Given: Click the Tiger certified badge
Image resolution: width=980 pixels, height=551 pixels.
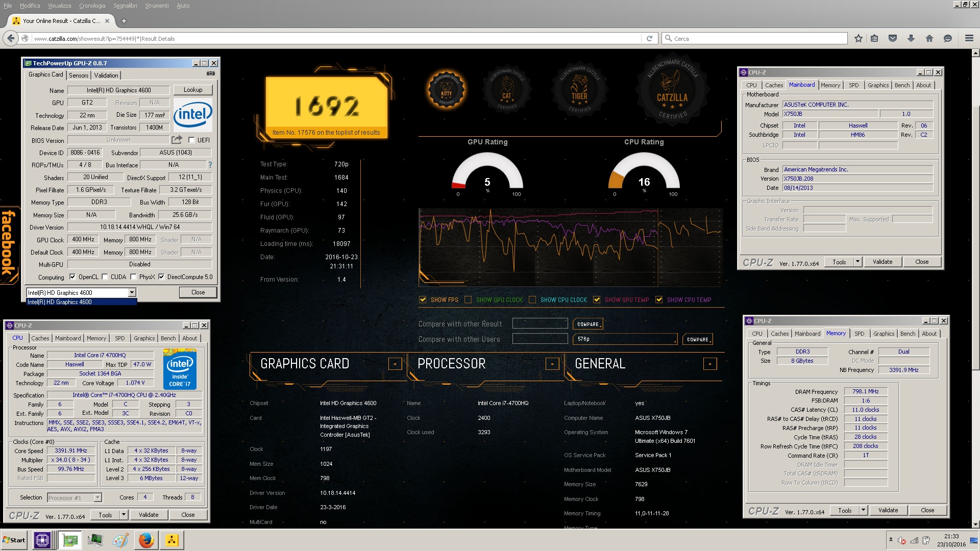Looking at the screenshot, I should point(579,90).
